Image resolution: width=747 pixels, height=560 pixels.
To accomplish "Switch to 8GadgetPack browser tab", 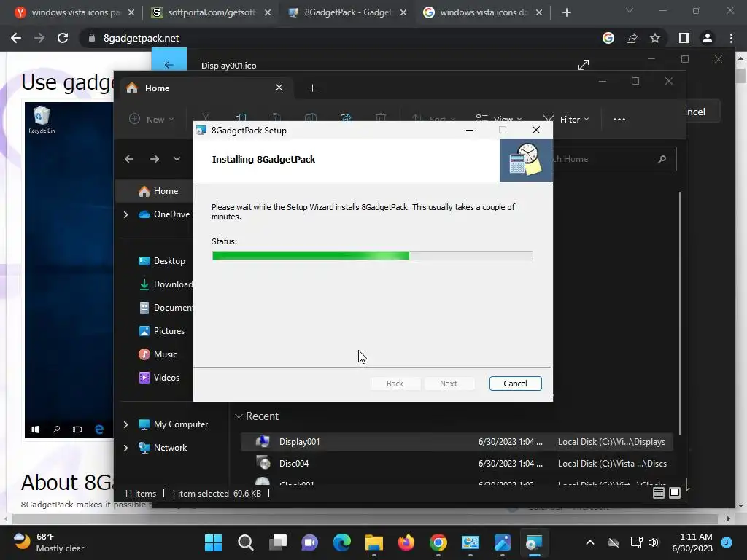I will point(348,12).
